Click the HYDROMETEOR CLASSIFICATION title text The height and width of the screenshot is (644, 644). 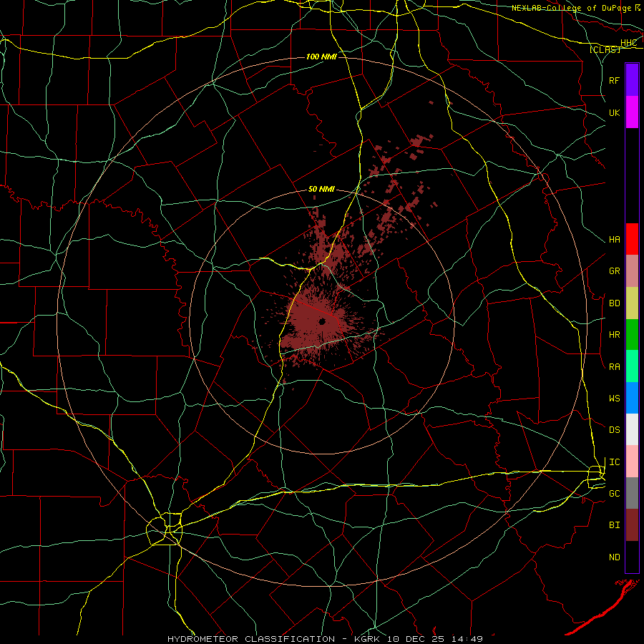(251, 639)
